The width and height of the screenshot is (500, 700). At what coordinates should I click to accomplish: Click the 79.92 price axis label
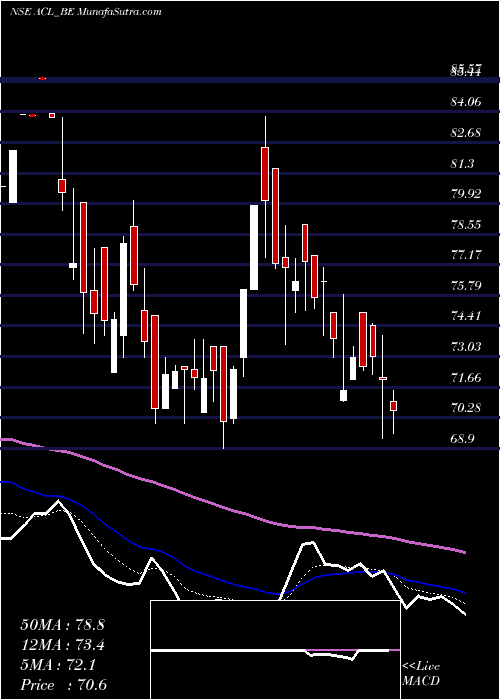[467, 194]
